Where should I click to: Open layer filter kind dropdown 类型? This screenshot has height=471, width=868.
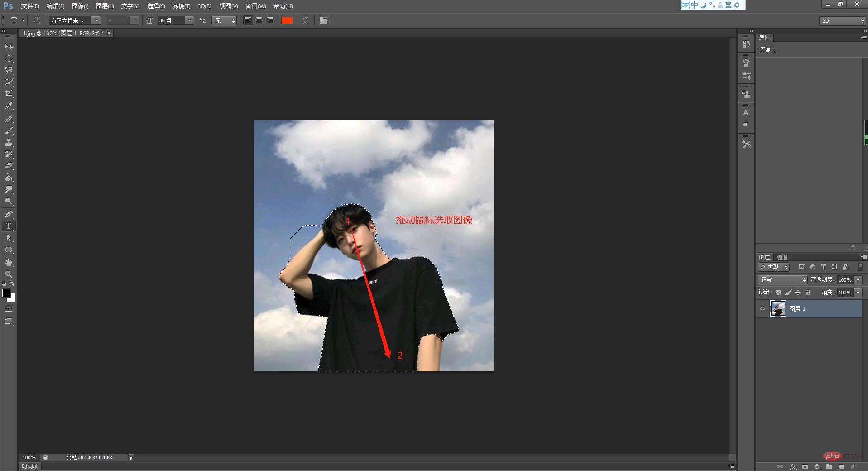[x=774, y=267]
